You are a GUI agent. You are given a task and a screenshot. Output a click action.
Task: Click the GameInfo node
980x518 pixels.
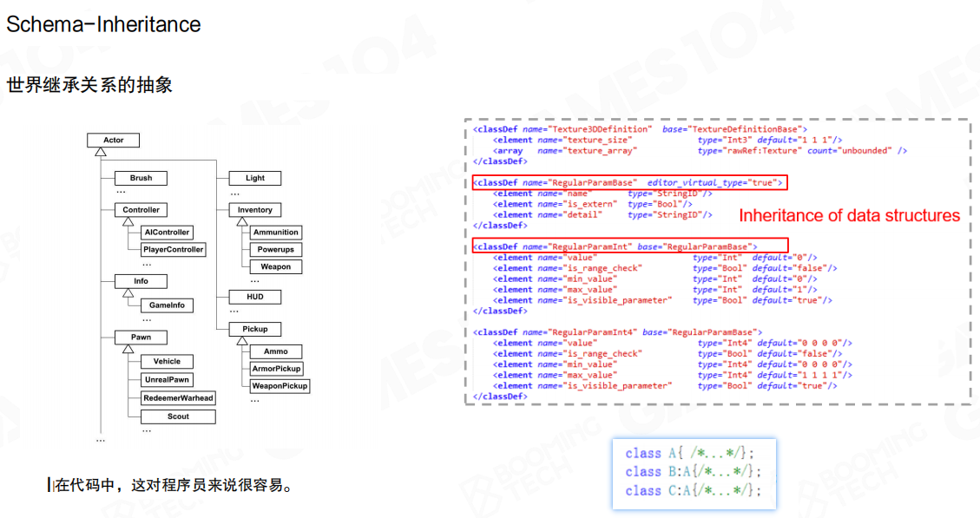click(167, 305)
